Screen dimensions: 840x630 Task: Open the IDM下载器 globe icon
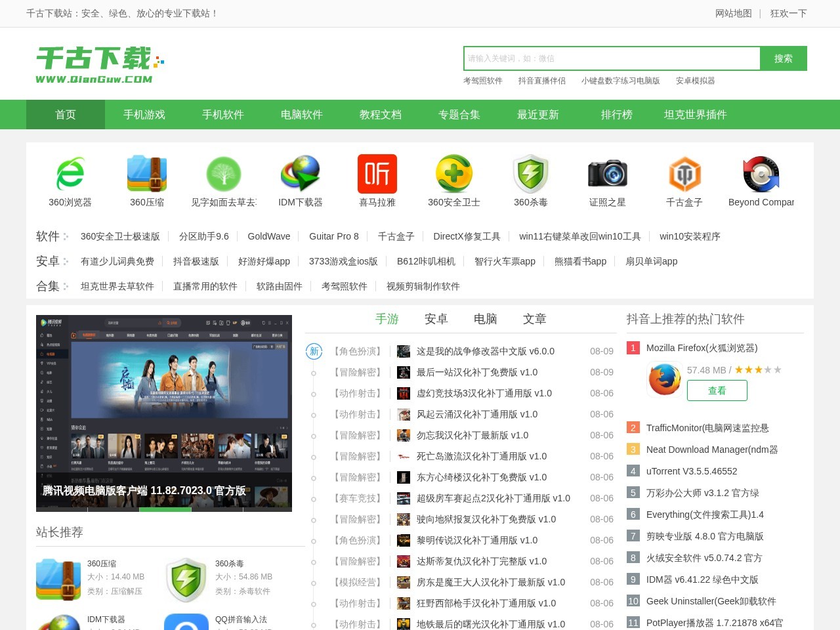click(x=301, y=174)
